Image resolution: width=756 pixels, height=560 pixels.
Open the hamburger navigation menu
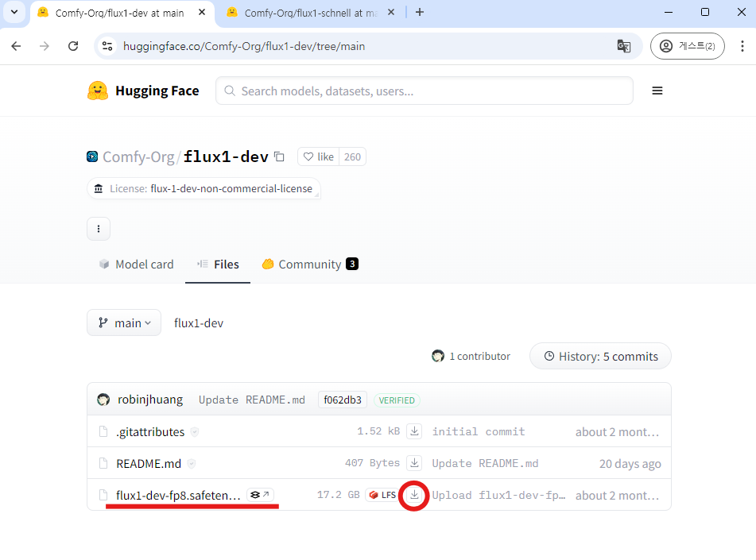[x=657, y=91]
